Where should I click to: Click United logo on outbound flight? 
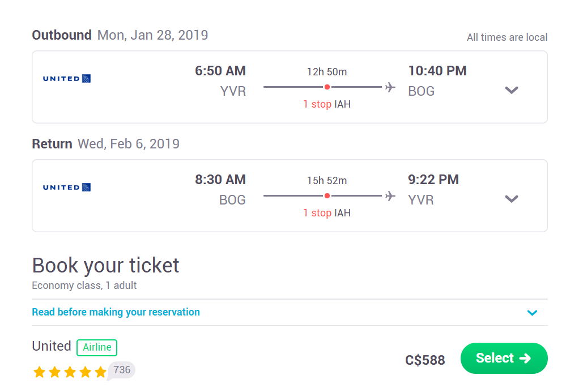pyautogui.click(x=67, y=79)
